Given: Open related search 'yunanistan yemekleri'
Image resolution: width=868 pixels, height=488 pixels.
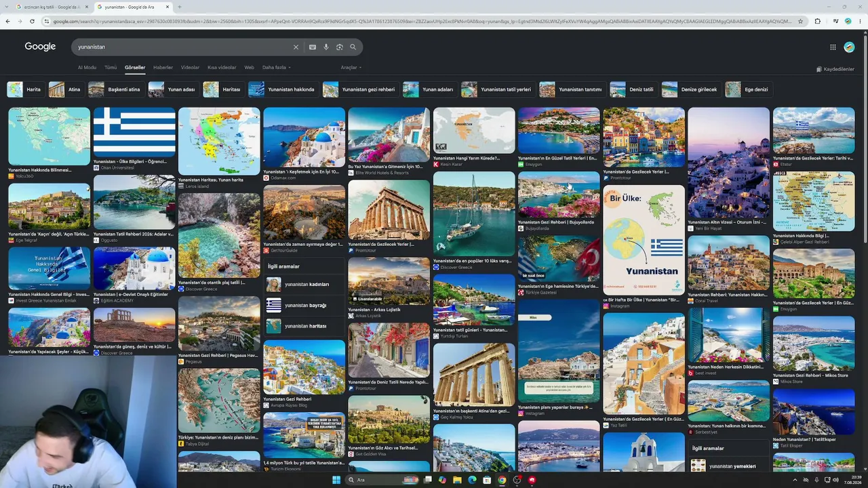Looking at the screenshot, I should (729, 466).
